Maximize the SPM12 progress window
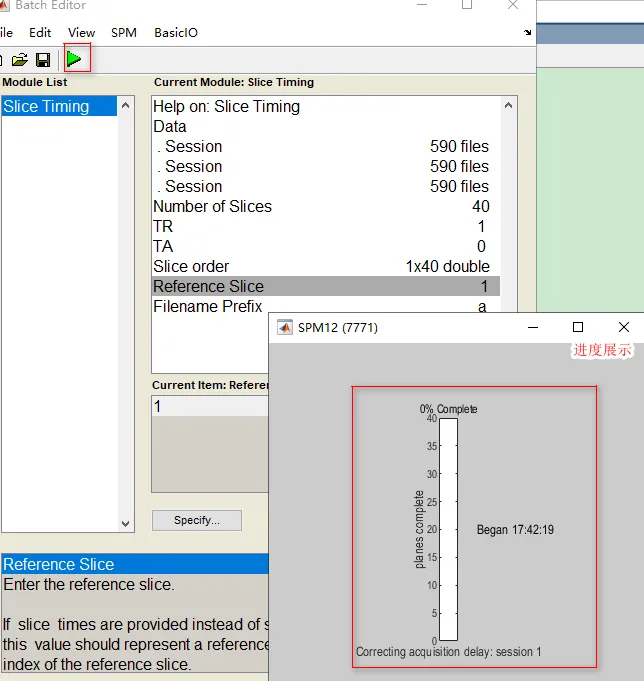Viewport: 644px width, 681px height. point(578,327)
